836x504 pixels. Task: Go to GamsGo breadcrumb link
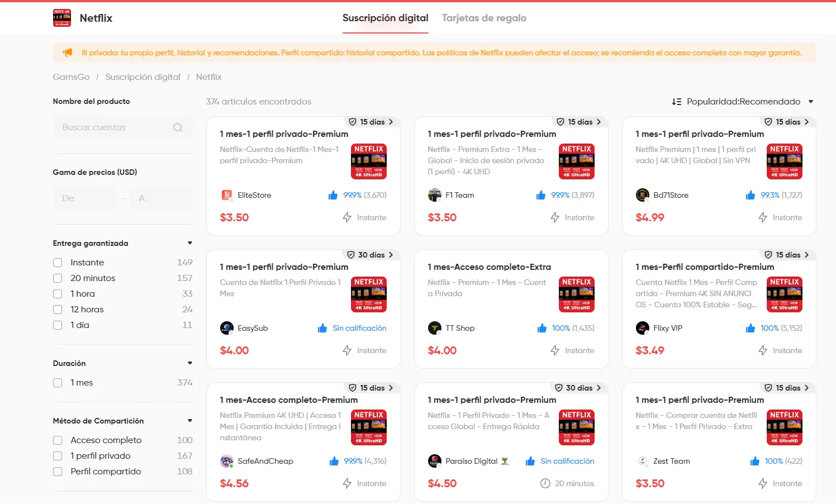click(71, 77)
